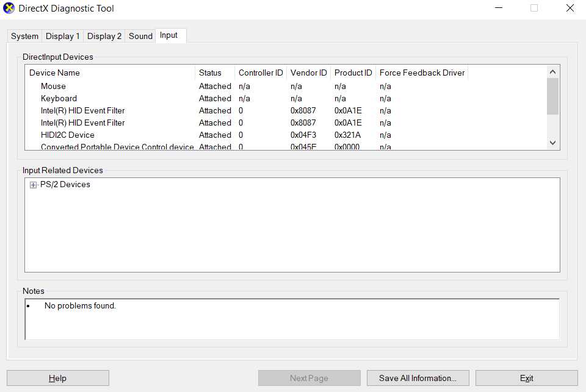Click the DirectX logo in the title bar
This screenshot has width=586, height=392.
(9, 9)
